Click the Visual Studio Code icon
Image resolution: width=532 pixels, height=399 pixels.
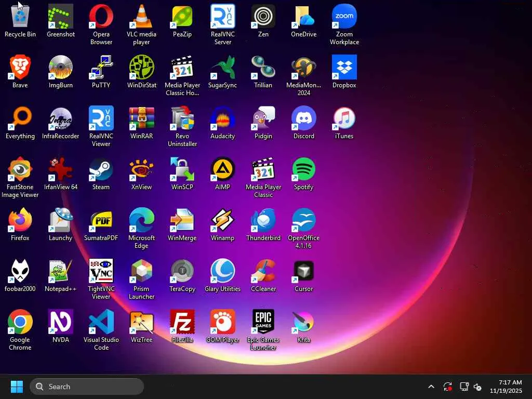coord(101,323)
